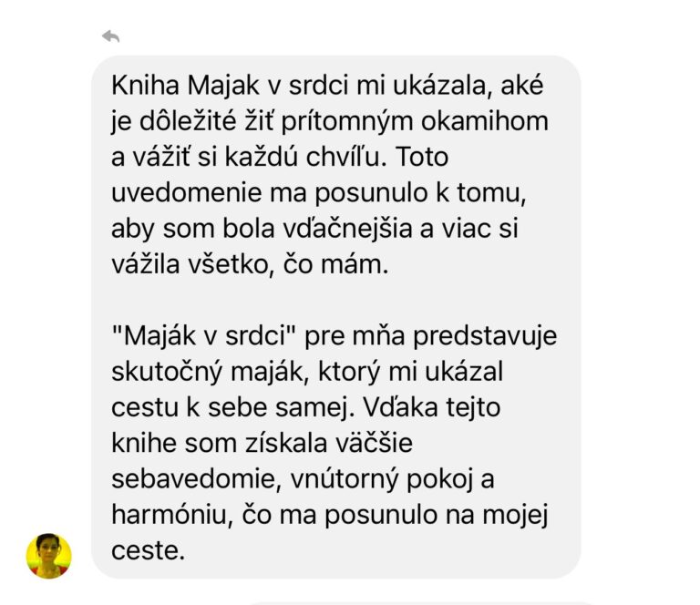This screenshot has height=605, width=700.
Task: Click the reply arrow icon above message
Action: click(110, 36)
